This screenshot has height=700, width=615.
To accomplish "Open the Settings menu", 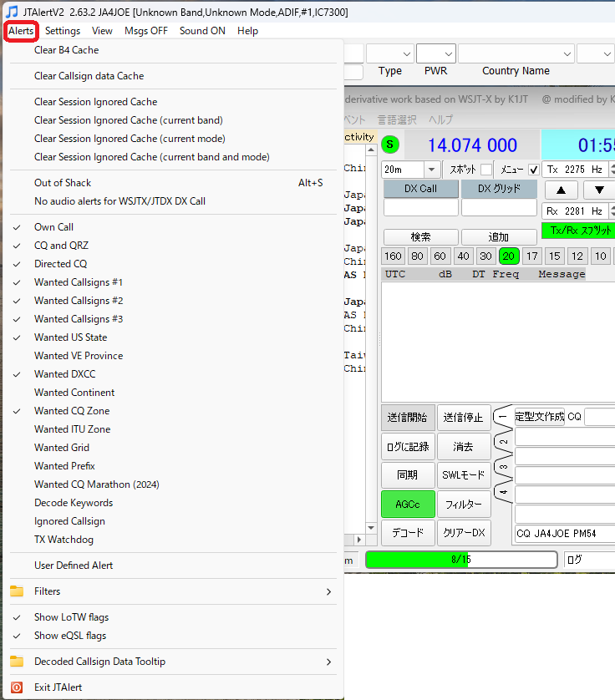I will point(63,31).
